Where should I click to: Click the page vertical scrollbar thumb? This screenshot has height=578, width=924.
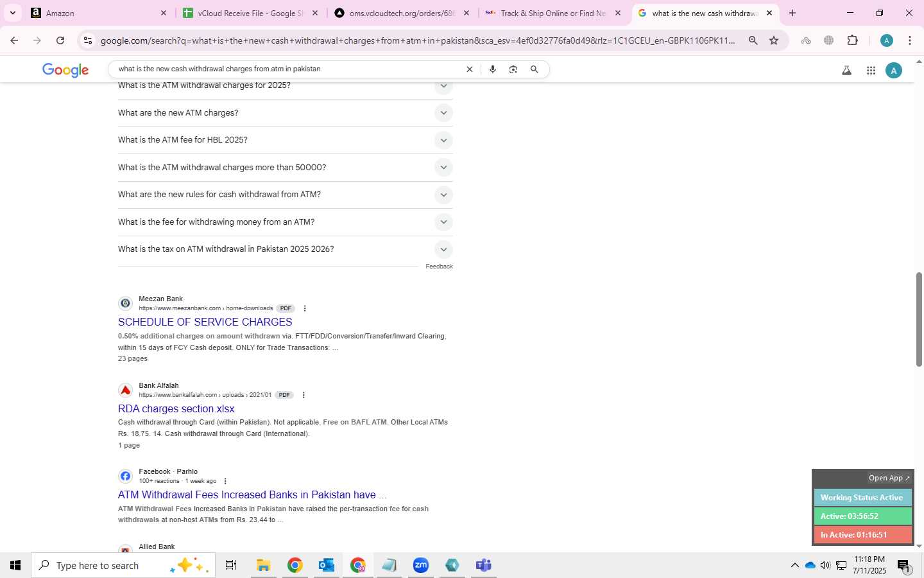pos(918,319)
